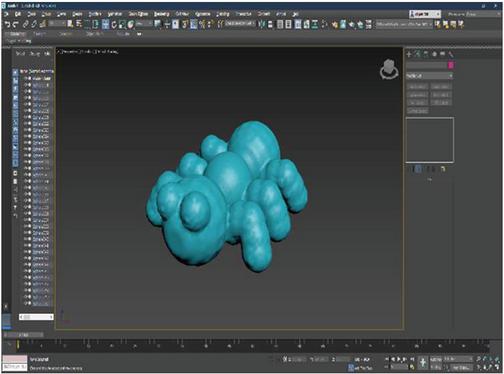Click Go to Start playback button
Screen dimensions: 504x374
click(x=386, y=359)
